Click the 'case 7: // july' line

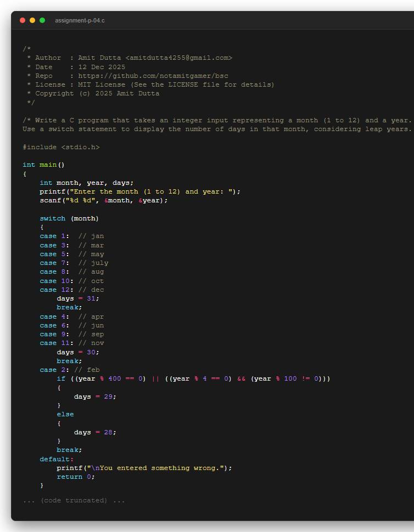[x=74, y=263]
